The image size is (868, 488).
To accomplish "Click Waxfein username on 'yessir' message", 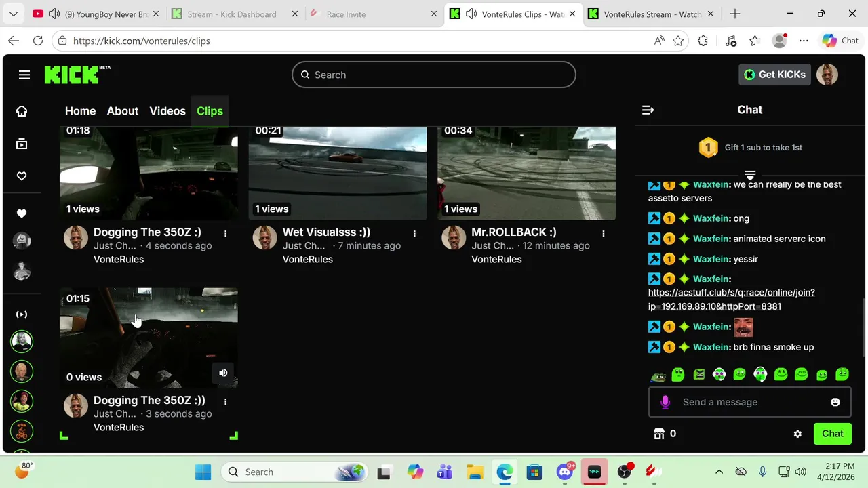I will [711, 259].
